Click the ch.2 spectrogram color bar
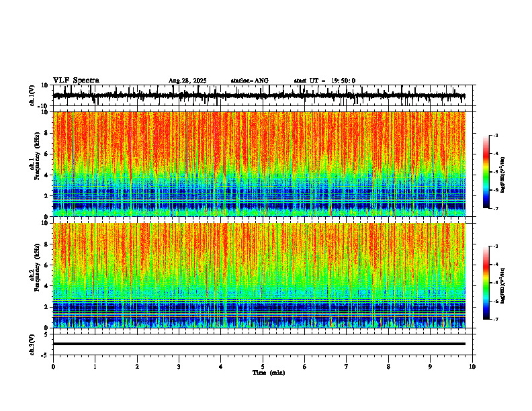The width and height of the screenshot is (532, 411). point(486,283)
